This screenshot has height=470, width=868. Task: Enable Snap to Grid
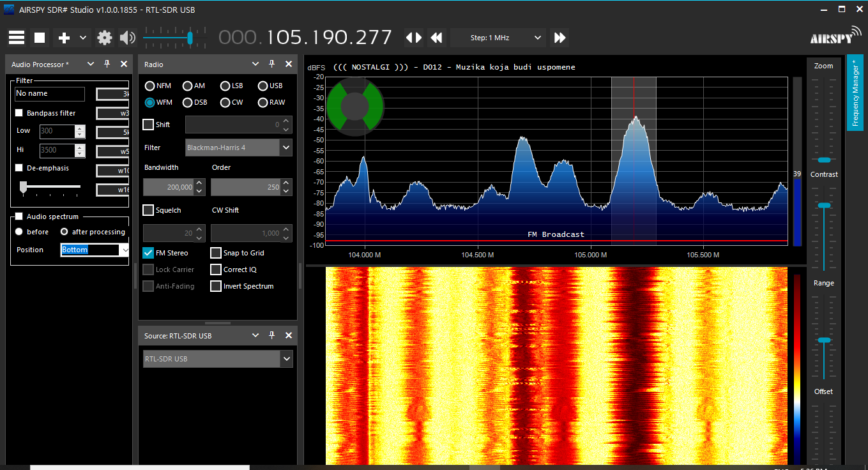click(216, 253)
